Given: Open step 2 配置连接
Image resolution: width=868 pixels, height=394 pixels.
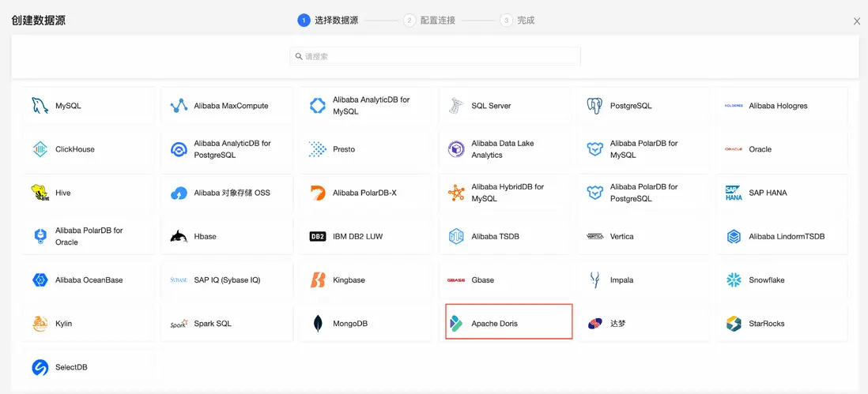Looking at the screenshot, I should coord(429,21).
